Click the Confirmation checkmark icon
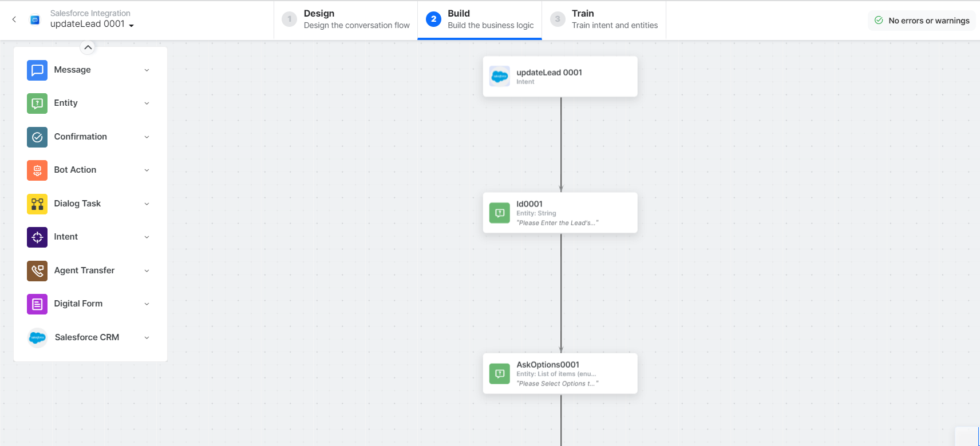The width and height of the screenshot is (980, 446). click(x=37, y=137)
